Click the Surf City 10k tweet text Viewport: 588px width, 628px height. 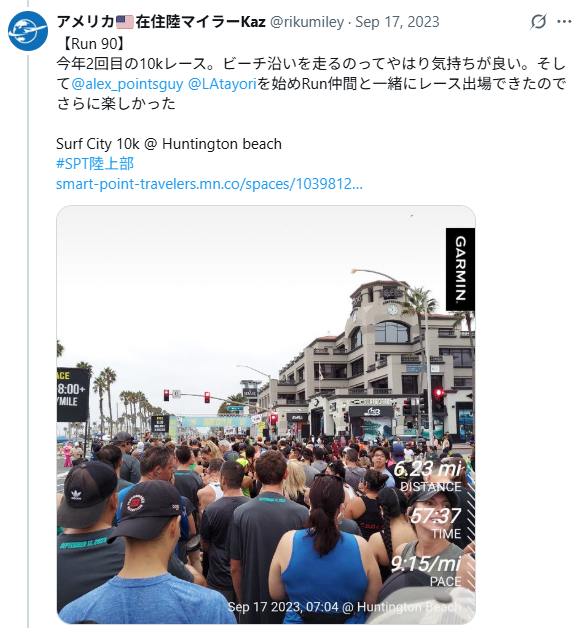(x=169, y=144)
